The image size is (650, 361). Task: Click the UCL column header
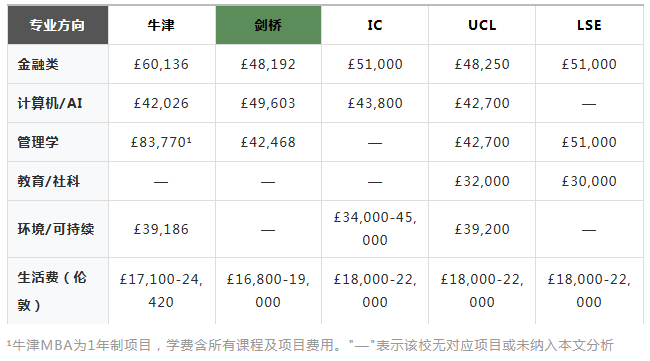(x=482, y=25)
